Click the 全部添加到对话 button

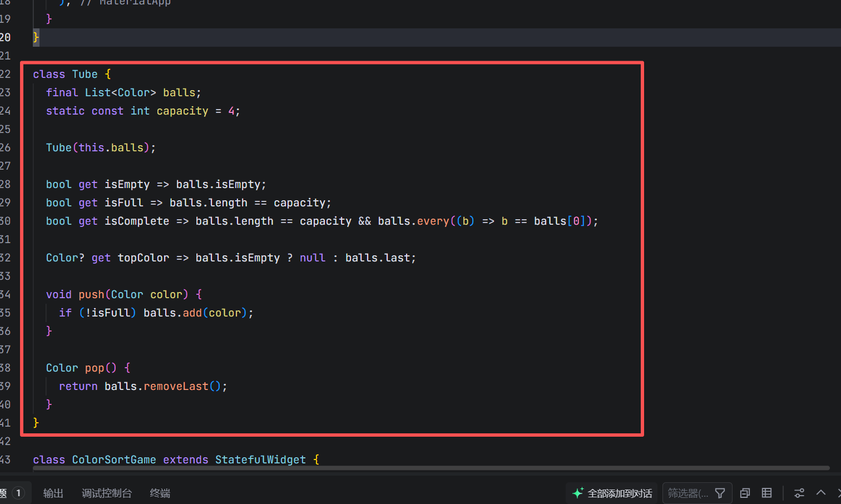point(612,493)
